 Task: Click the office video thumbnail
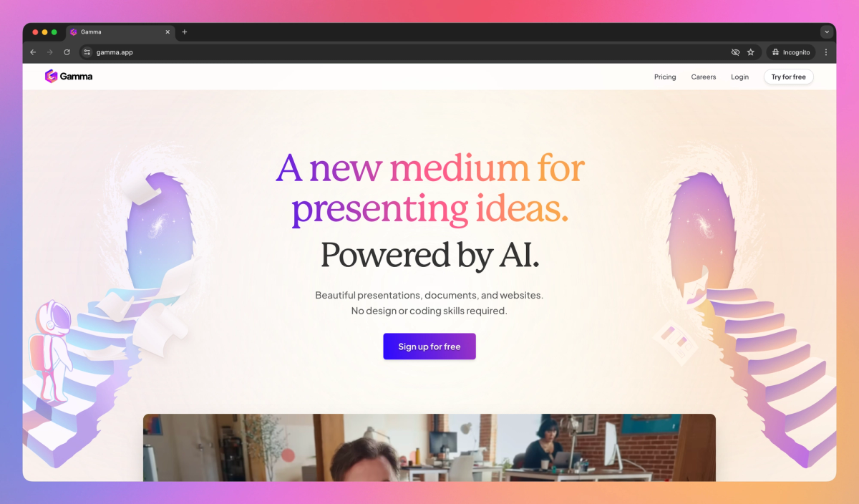pos(429,447)
